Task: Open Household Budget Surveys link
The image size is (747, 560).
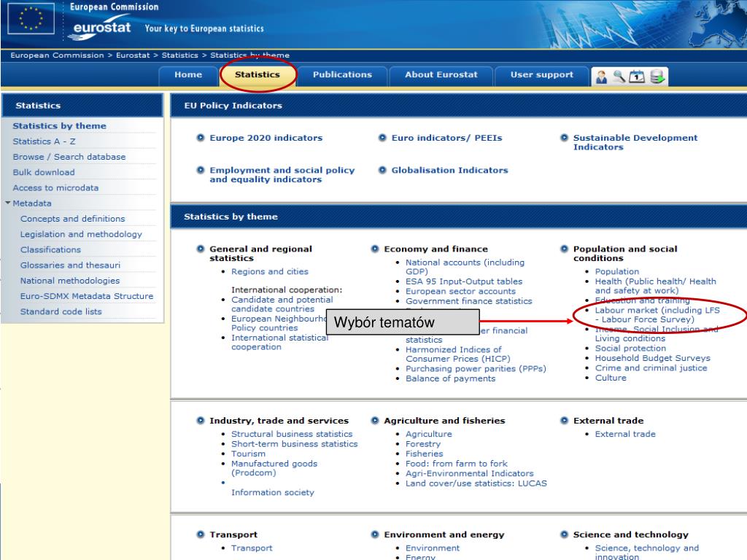Action: (x=653, y=358)
